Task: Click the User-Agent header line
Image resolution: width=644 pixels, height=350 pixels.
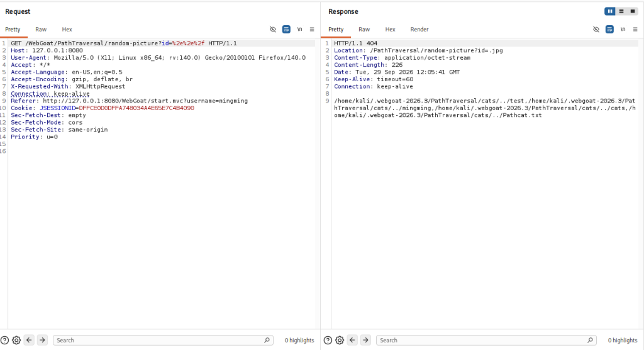Action: pyautogui.click(x=158, y=57)
